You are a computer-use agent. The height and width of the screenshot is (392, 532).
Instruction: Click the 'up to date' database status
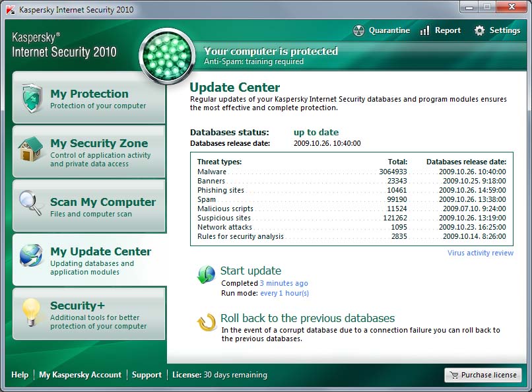tap(316, 132)
